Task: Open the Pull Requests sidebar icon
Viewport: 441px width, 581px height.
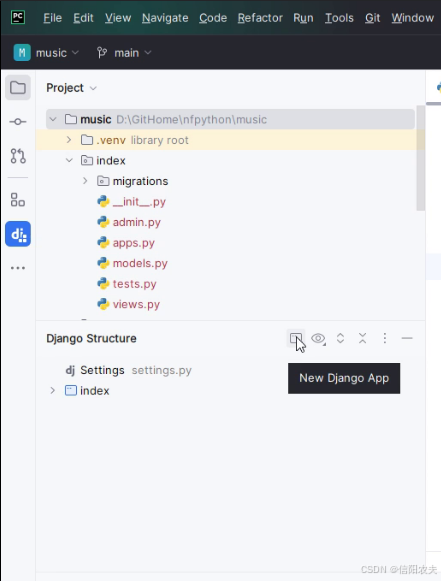Action: (x=18, y=156)
